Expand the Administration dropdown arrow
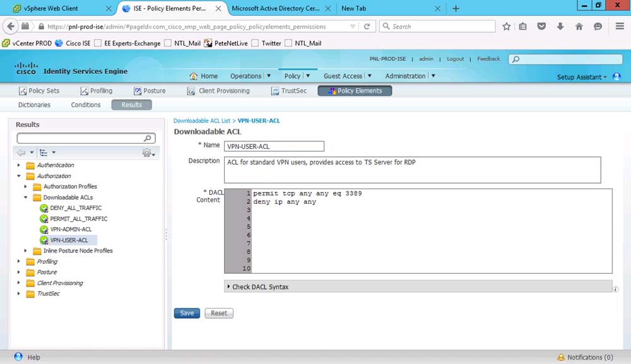Viewport: 631px width, 364px height. [433, 76]
